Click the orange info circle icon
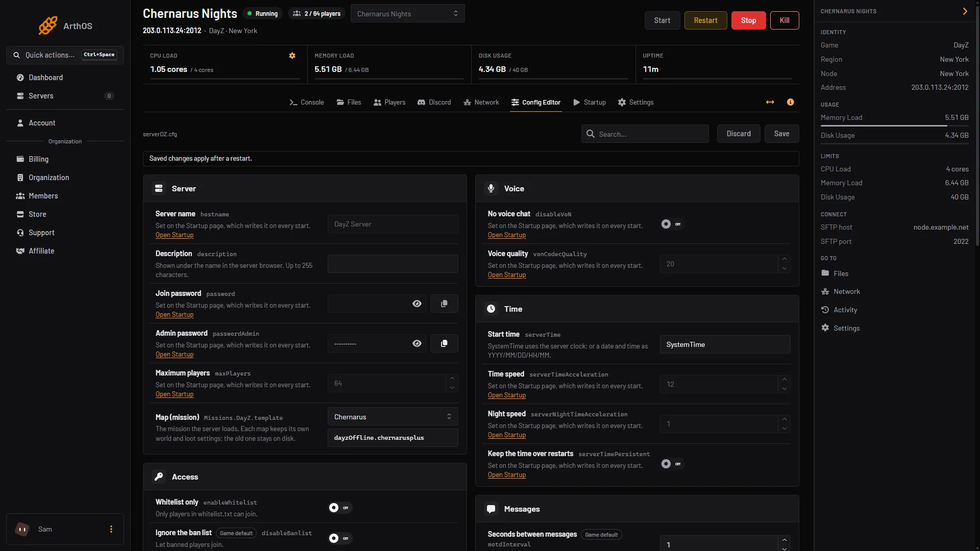This screenshot has width=980, height=551. pos(790,102)
